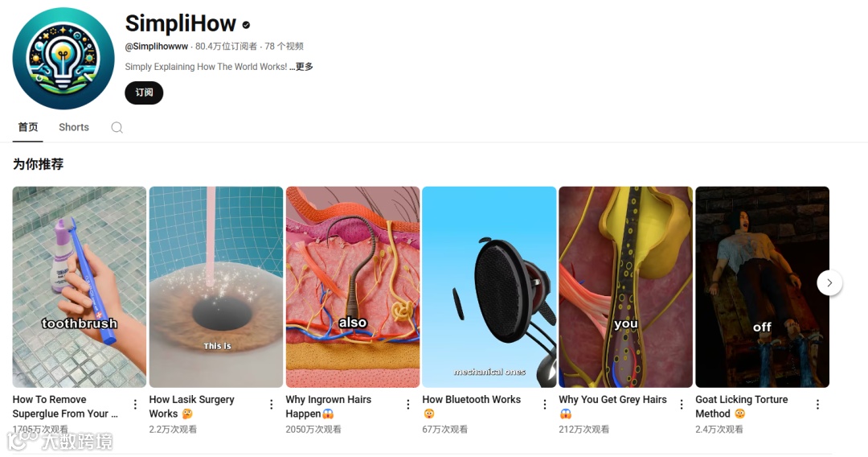
Task: Expand channel description with 更多
Action: (304, 67)
